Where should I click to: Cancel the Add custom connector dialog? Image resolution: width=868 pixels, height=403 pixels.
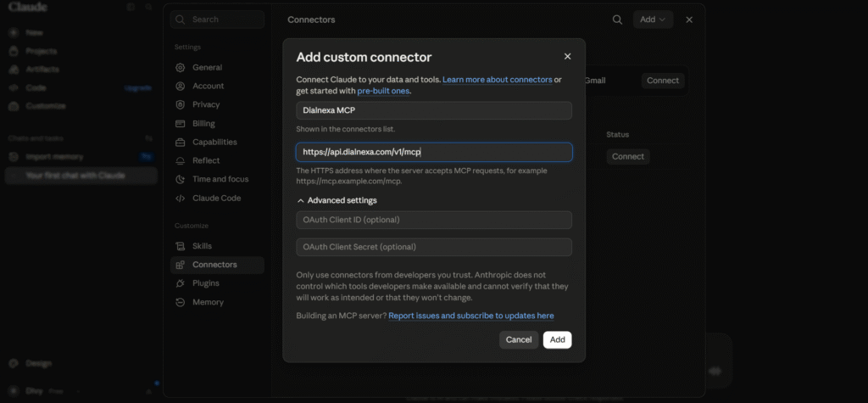pos(519,340)
